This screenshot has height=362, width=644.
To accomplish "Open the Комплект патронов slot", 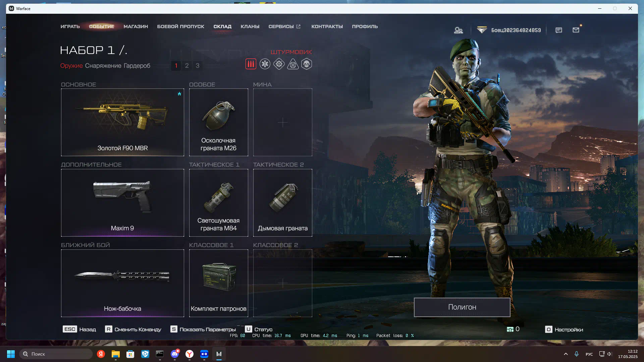I will [x=219, y=283].
